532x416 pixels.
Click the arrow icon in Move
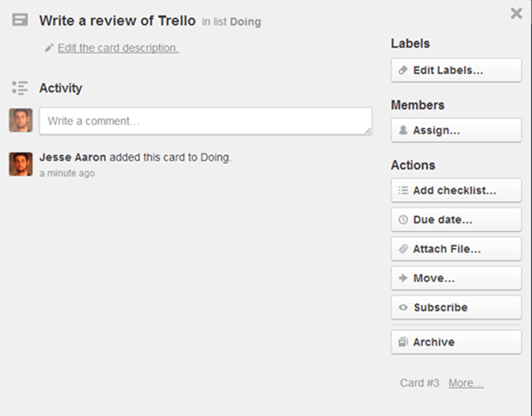pyautogui.click(x=403, y=278)
